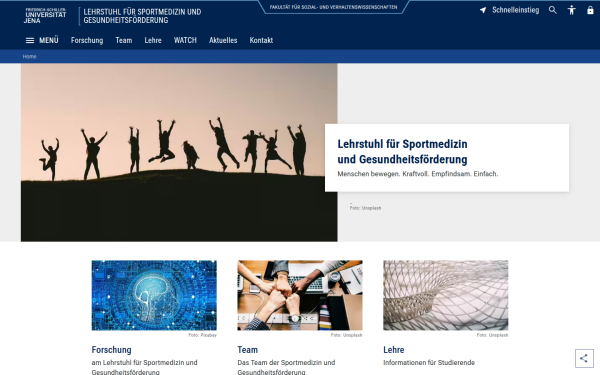Open Kontakt menu item
This screenshot has height=375, width=600.
(x=261, y=40)
